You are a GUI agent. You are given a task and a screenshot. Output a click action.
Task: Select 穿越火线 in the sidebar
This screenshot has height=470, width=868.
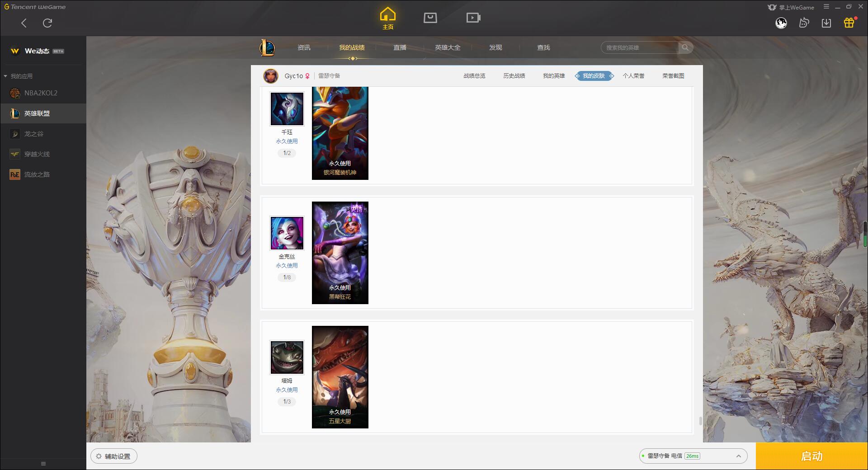pos(43,154)
